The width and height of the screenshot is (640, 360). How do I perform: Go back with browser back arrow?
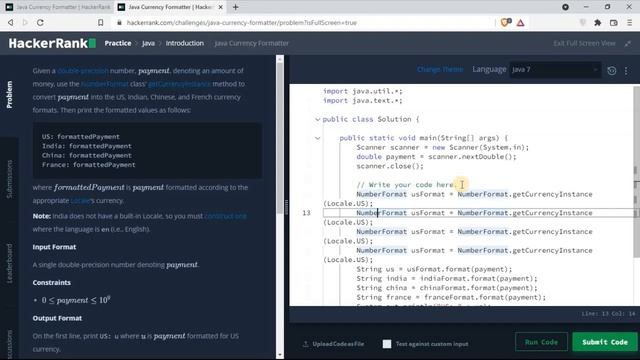click(x=11, y=23)
